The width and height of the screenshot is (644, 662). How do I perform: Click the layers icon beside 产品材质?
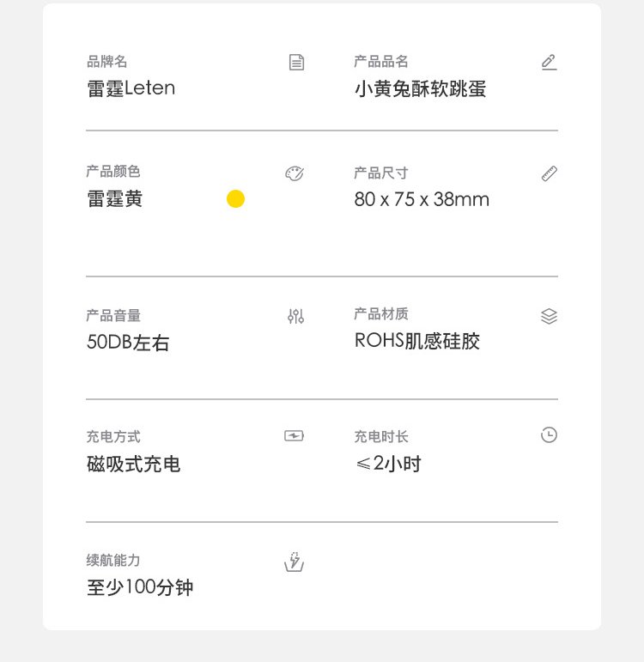pyautogui.click(x=550, y=316)
